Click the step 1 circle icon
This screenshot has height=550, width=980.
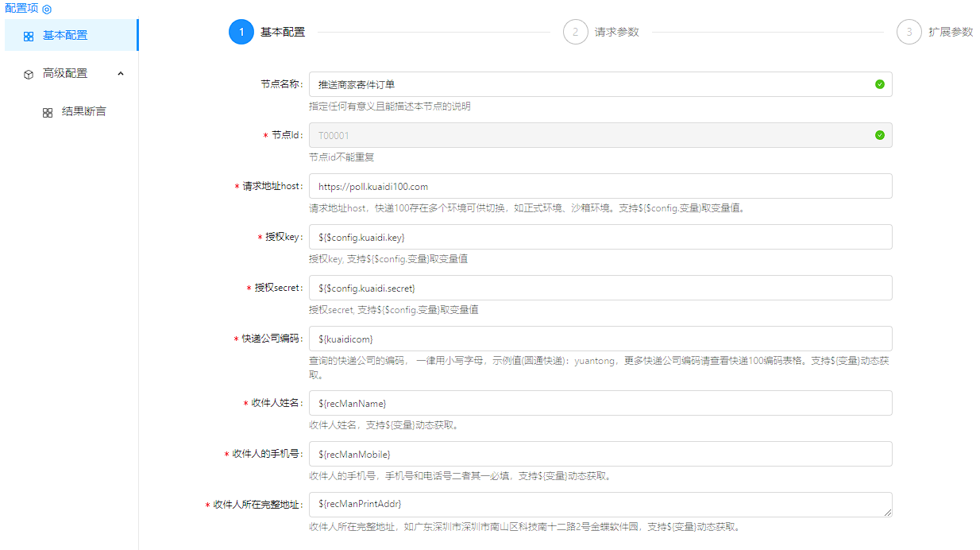pos(241,33)
